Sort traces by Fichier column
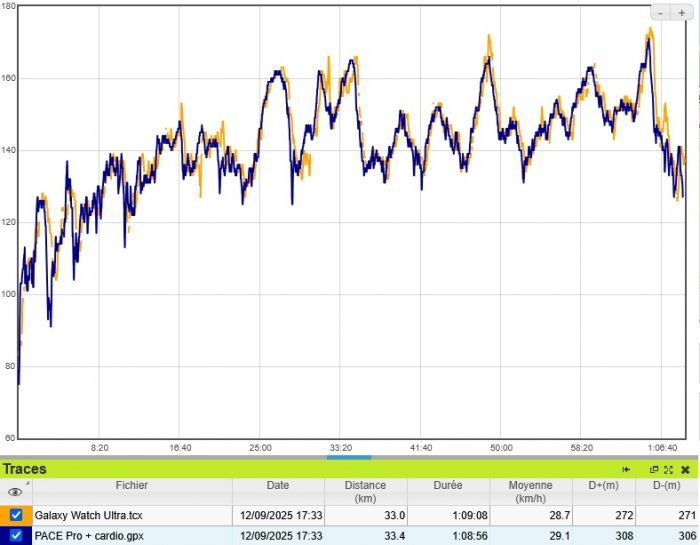700x545 pixels. tap(131, 486)
